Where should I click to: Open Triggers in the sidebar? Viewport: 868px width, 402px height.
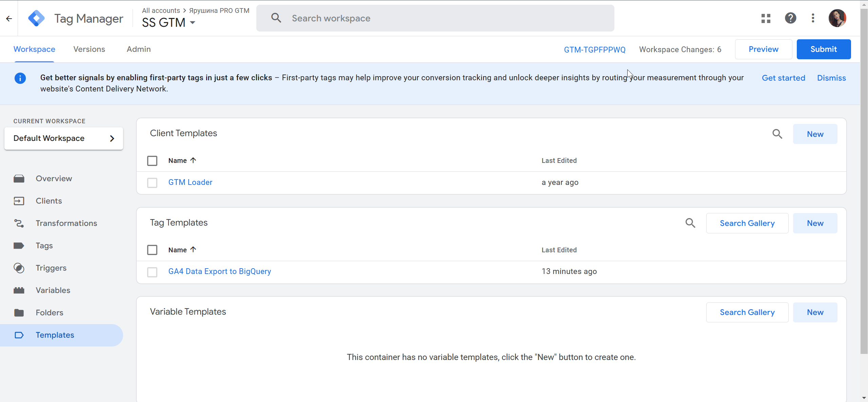coord(51,268)
